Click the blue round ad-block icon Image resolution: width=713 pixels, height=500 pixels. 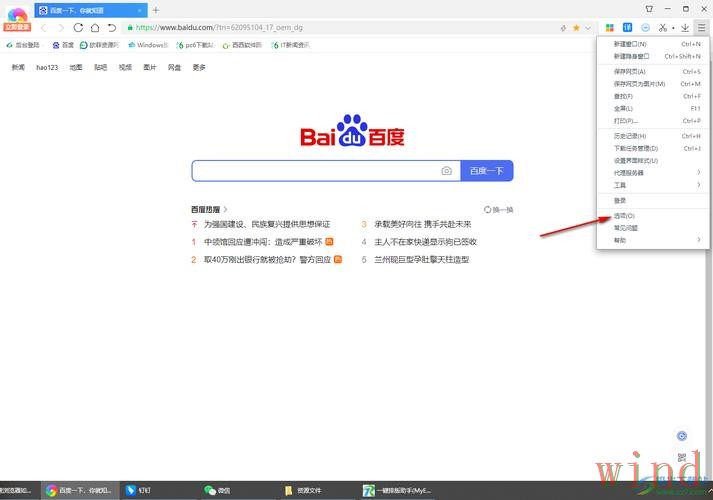pyautogui.click(x=645, y=28)
